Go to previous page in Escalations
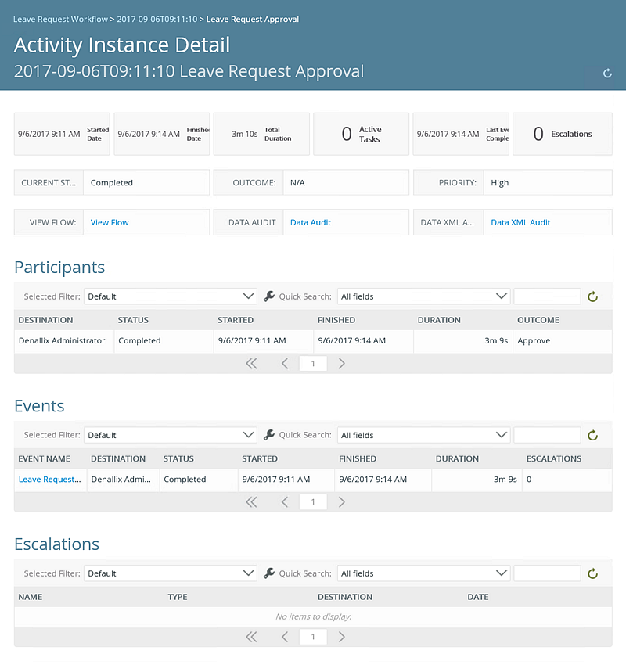626x672 pixels. [285, 637]
